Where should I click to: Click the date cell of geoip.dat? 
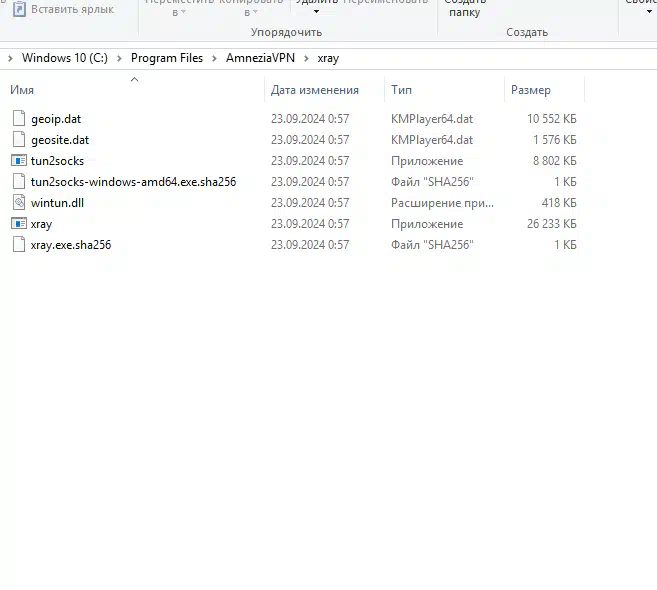click(x=310, y=119)
